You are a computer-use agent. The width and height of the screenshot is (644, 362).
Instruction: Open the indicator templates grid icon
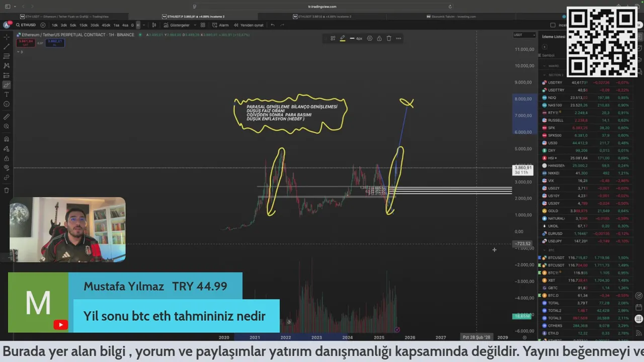coord(203,25)
